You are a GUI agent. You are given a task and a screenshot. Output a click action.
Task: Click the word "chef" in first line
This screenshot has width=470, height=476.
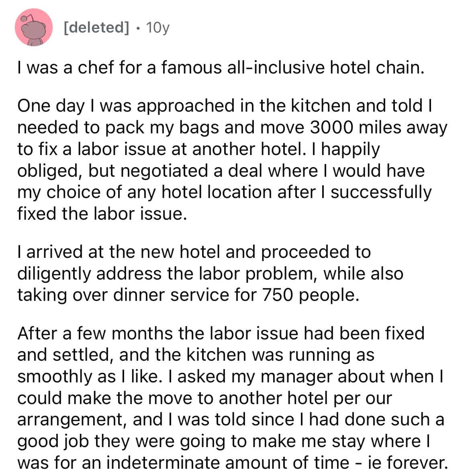[96, 67]
